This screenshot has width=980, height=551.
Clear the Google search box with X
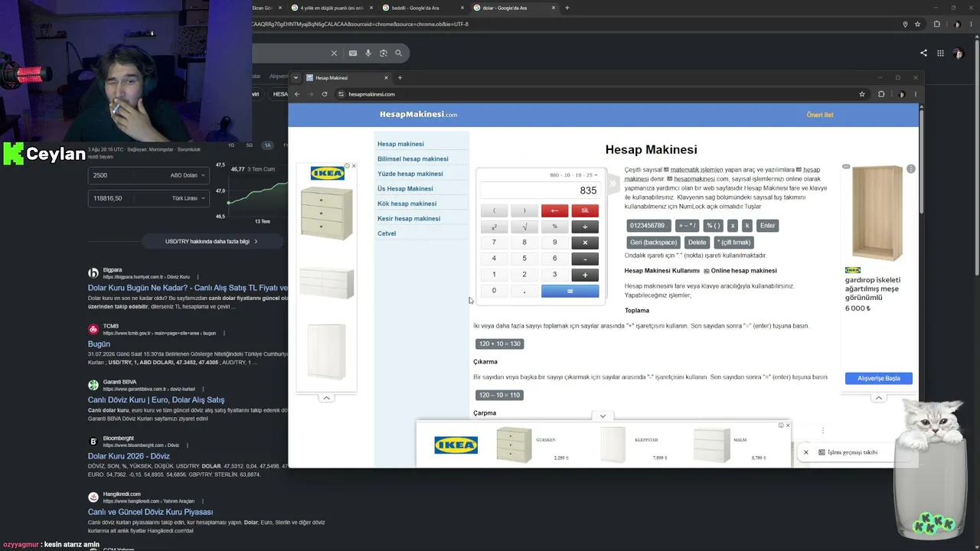[x=334, y=53]
